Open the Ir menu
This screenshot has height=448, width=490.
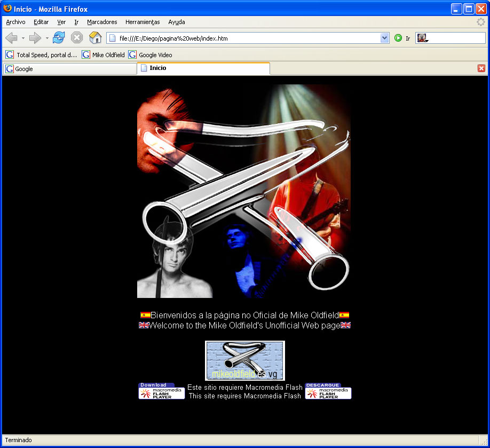pos(76,22)
